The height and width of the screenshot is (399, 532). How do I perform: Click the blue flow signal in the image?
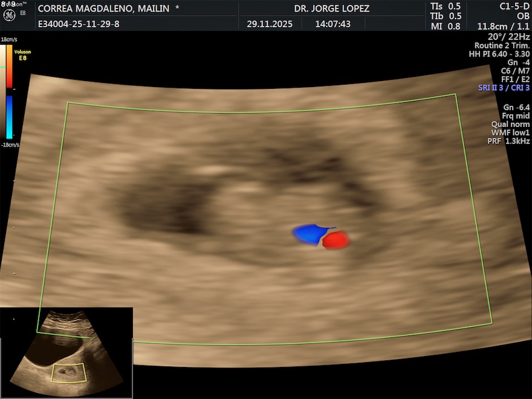pos(309,233)
